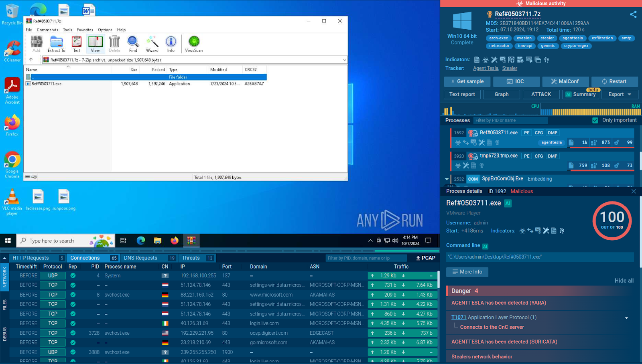
Task: Follow the Agent Tesla tracker link
Action: (x=486, y=68)
